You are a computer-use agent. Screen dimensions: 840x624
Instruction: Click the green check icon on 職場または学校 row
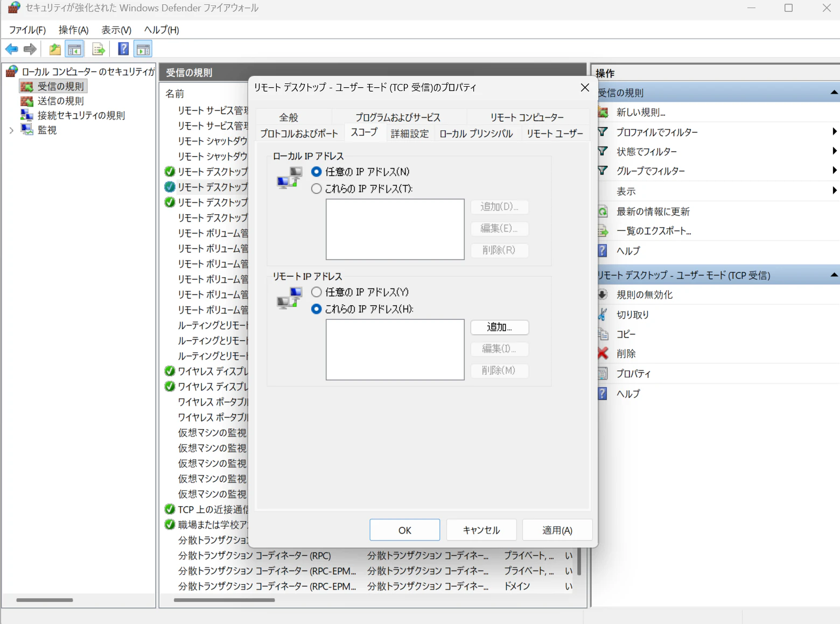(x=170, y=524)
